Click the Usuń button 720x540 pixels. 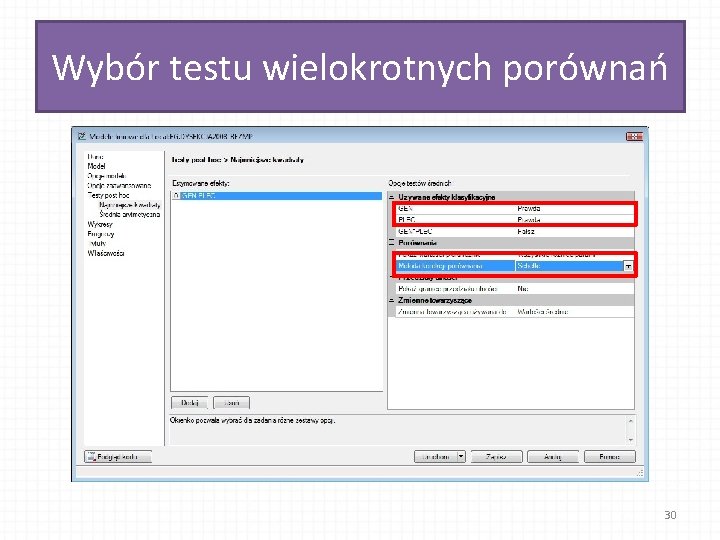pyautogui.click(x=231, y=403)
